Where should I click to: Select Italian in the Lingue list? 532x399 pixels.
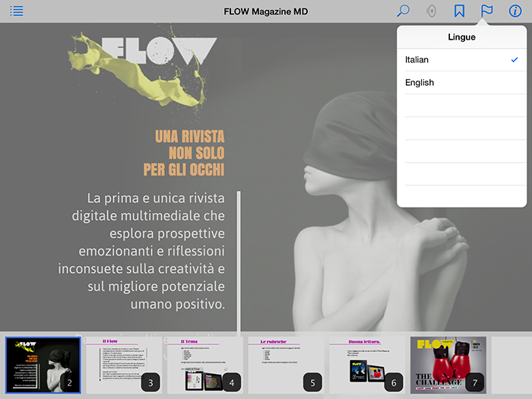click(x=461, y=60)
